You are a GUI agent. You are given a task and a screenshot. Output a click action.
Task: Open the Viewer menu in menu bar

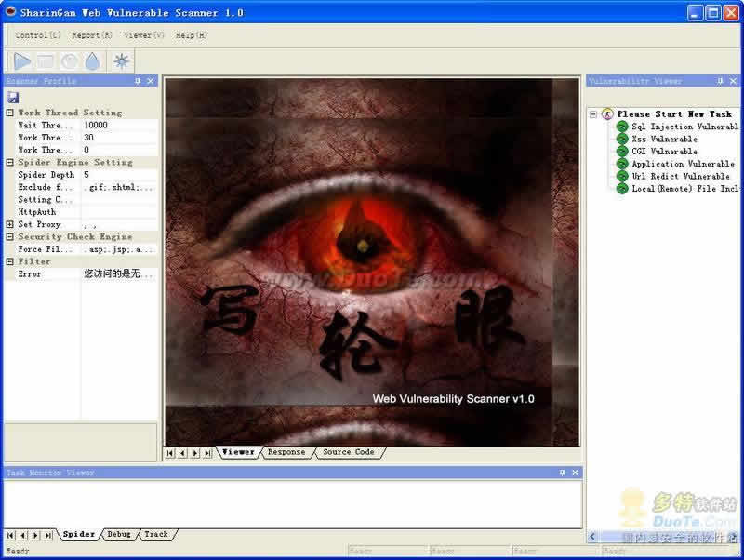(x=144, y=35)
